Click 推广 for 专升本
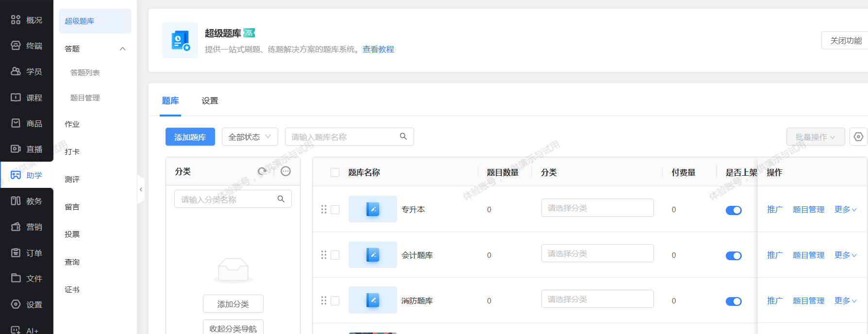 [775, 209]
